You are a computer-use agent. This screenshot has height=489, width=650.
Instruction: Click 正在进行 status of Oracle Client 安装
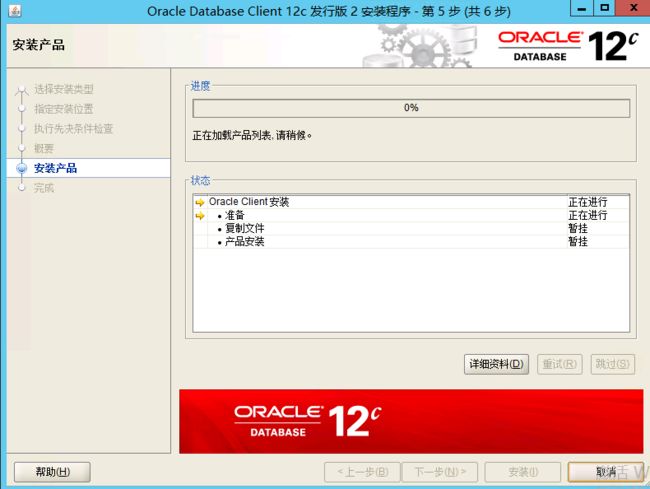coord(588,202)
